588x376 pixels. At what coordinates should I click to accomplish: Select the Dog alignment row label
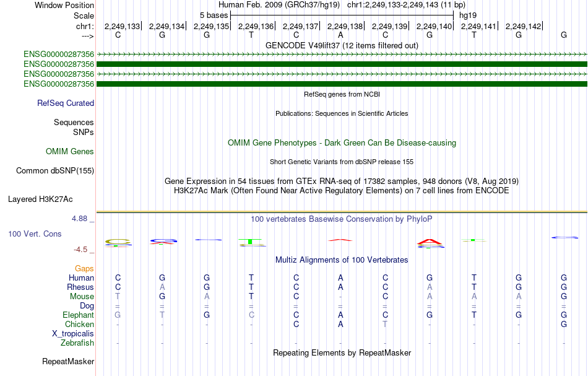coord(87,306)
